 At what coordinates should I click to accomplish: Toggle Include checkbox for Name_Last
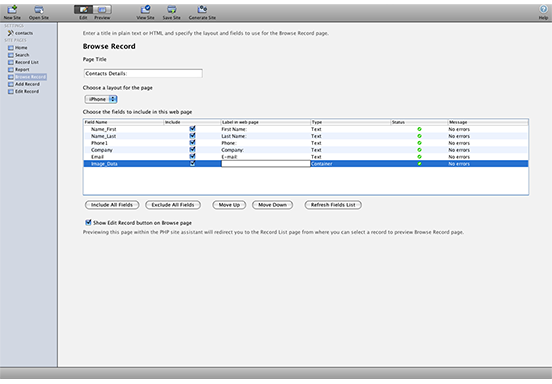192,136
